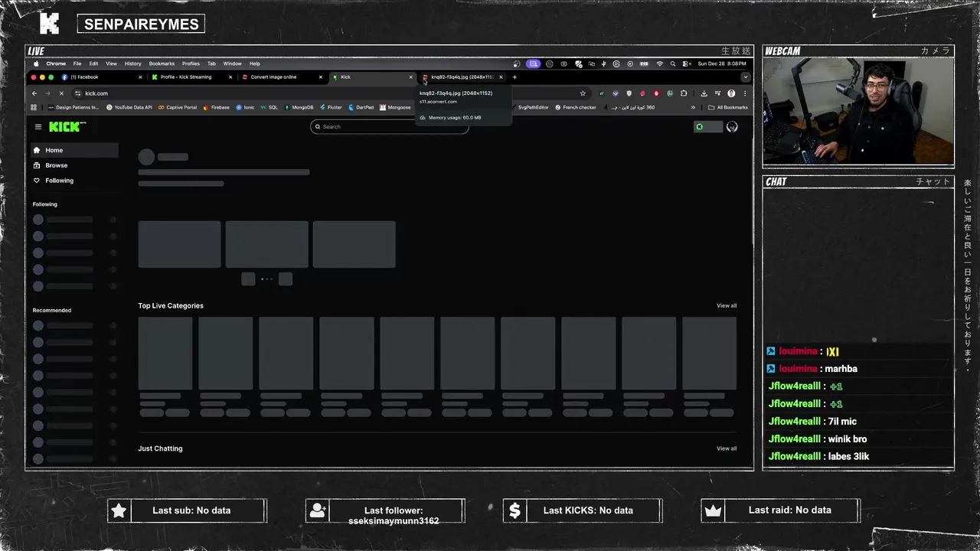
Task: Bookmark this page with star icon
Action: pyautogui.click(x=583, y=93)
